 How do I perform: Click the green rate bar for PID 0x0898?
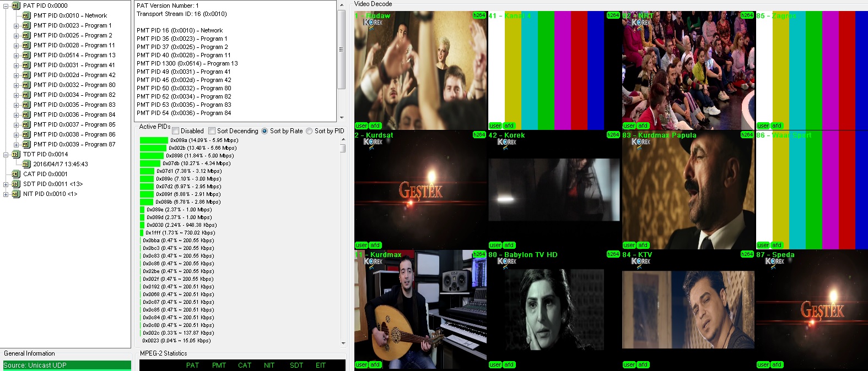coord(152,156)
